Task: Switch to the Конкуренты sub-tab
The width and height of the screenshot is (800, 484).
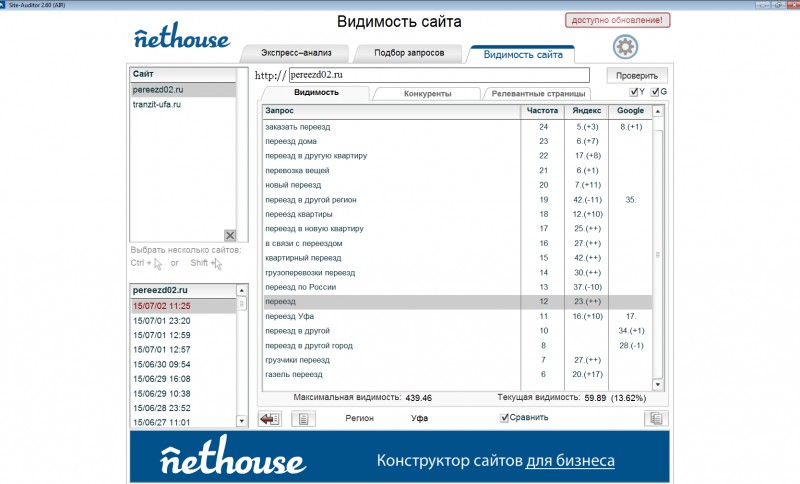Action: coord(428,94)
